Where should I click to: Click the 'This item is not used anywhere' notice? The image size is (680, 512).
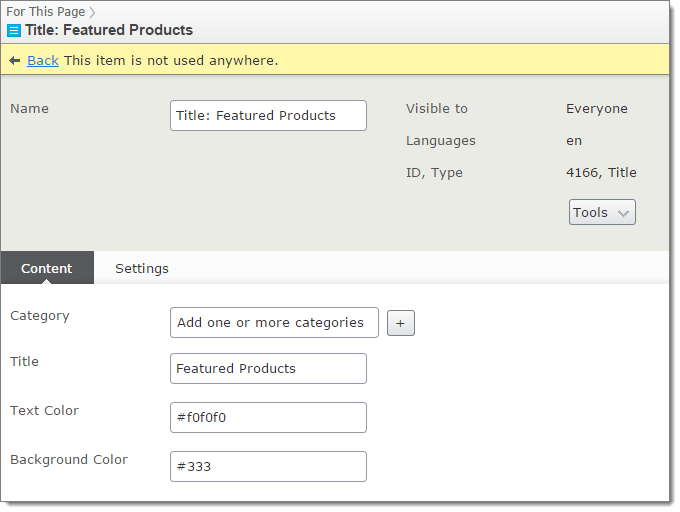[171, 61]
